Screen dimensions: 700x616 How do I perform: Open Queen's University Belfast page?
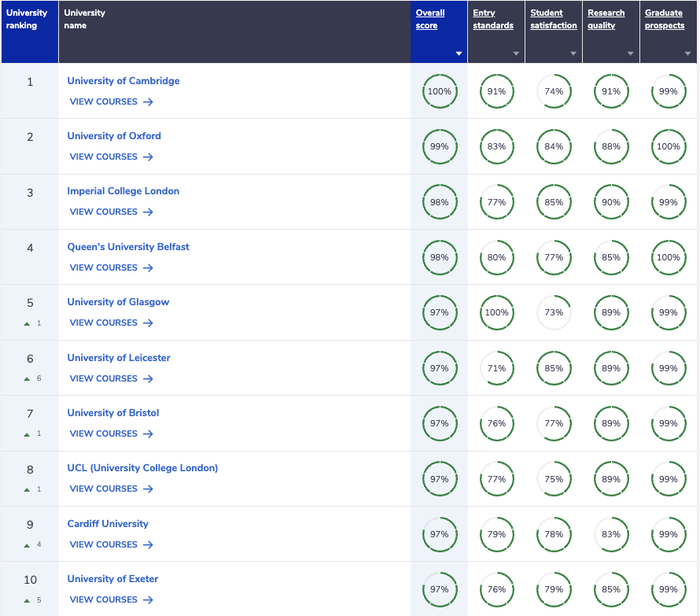128,246
